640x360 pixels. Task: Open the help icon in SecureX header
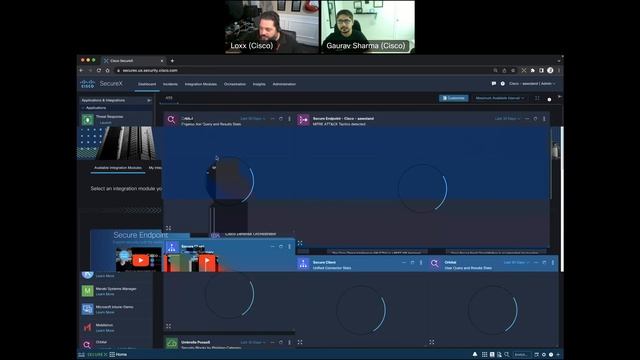pyautogui.click(x=502, y=84)
